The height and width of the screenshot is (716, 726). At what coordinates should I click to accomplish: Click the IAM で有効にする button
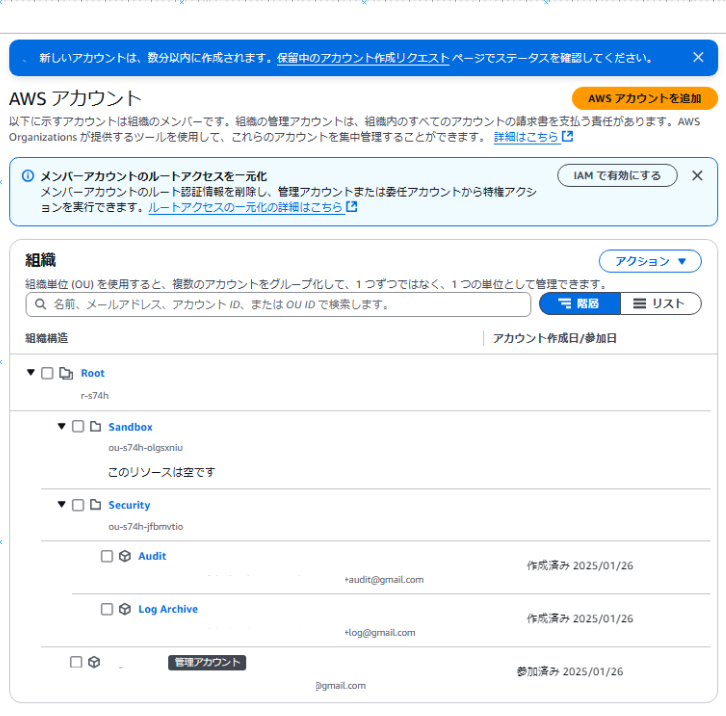point(617,176)
